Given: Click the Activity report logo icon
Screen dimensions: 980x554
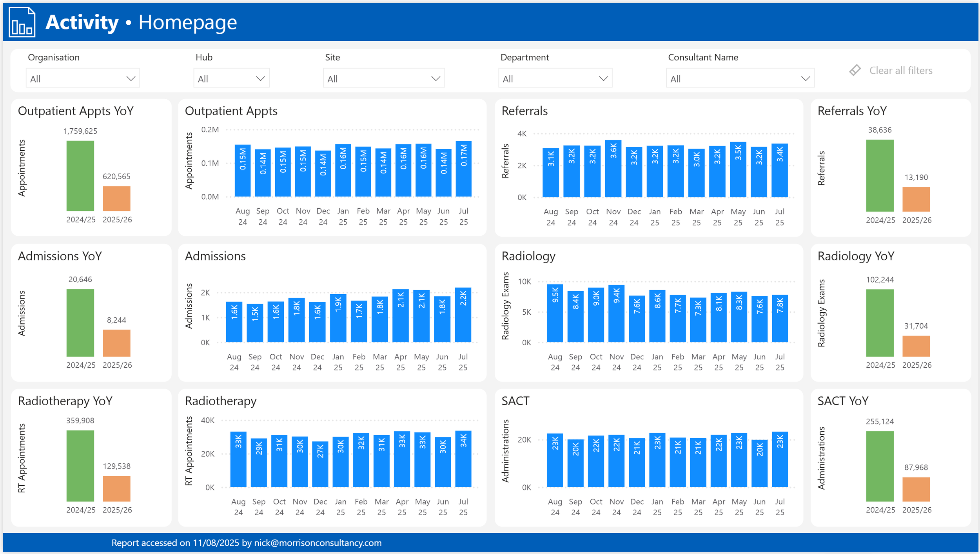Looking at the screenshot, I should (22, 22).
